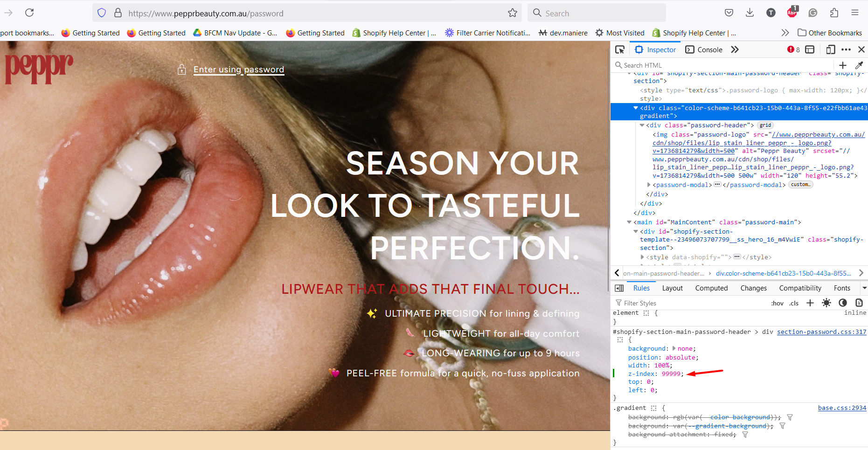Click the round T account icon

coord(771,13)
